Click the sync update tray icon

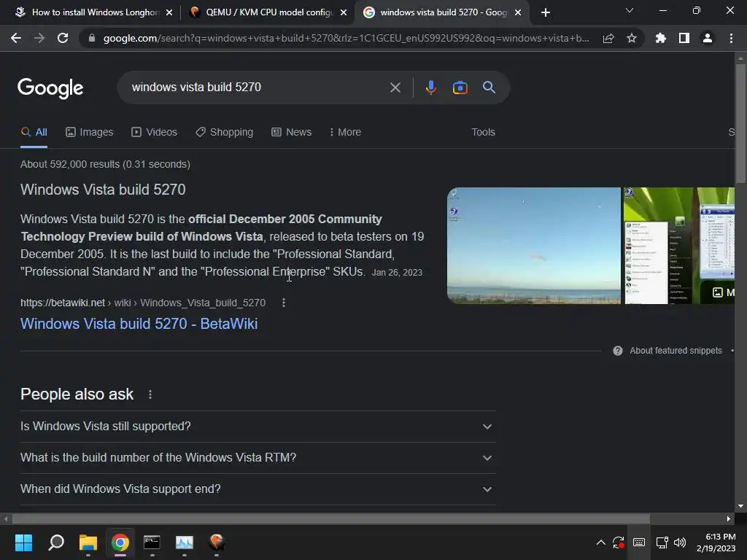[618, 542]
